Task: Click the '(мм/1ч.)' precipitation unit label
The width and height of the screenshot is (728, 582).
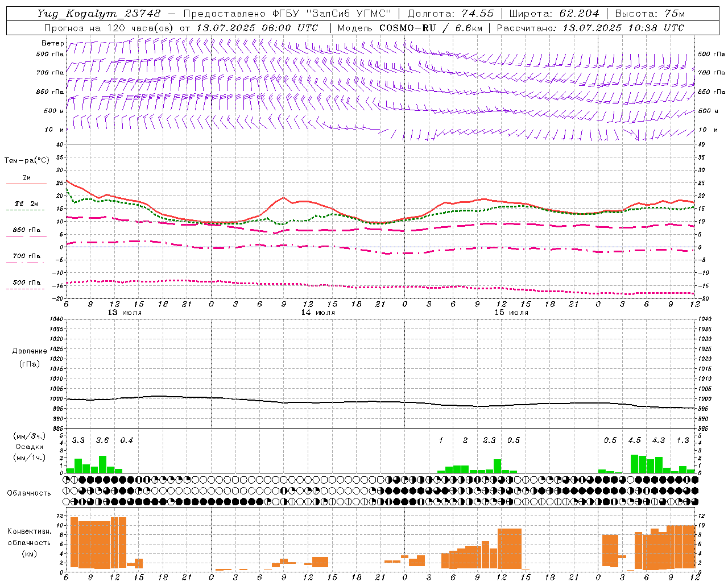Action: pos(30,458)
